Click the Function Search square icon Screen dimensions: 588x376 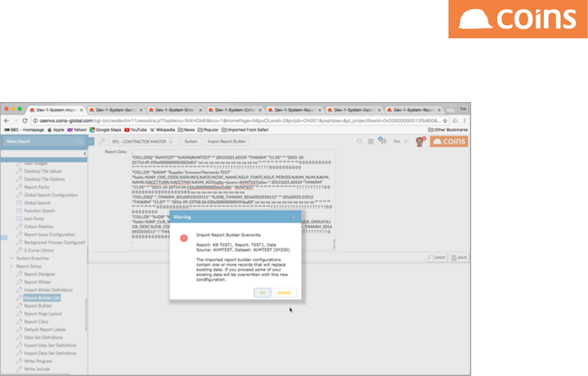pos(19,211)
